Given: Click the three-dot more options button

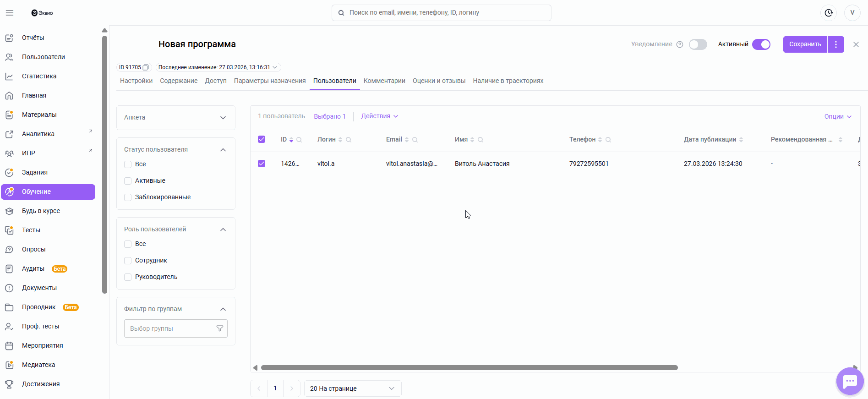Looking at the screenshot, I should (836, 44).
